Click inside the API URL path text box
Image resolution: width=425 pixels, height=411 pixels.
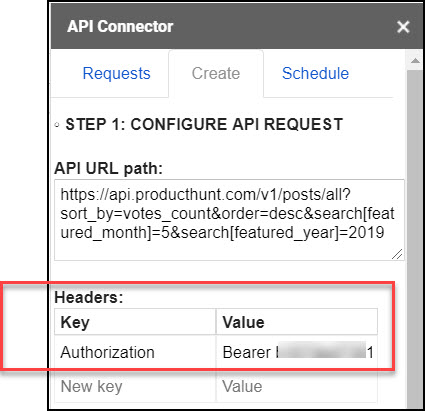[229, 220]
